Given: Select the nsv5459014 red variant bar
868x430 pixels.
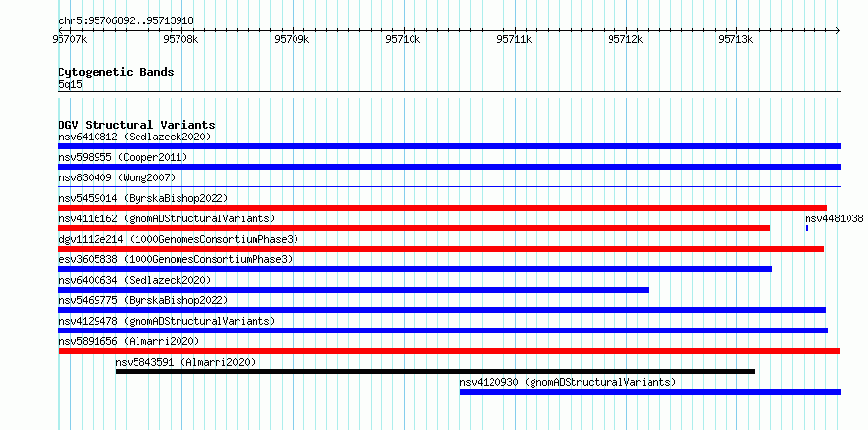Looking at the screenshot, I should (443, 208).
